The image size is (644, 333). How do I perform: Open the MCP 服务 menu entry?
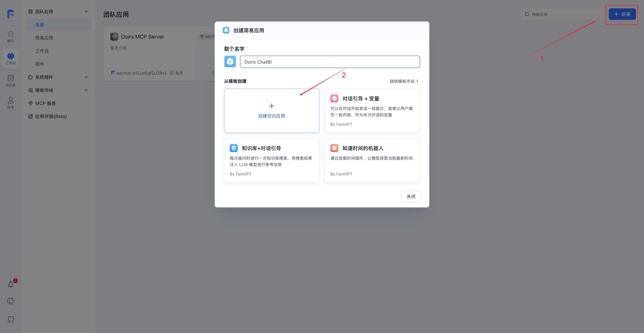click(58, 103)
